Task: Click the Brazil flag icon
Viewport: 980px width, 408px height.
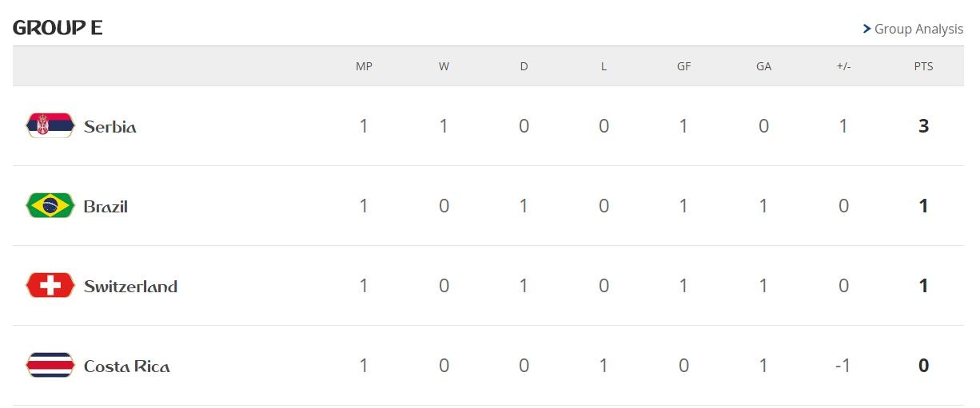Action: (x=50, y=206)
